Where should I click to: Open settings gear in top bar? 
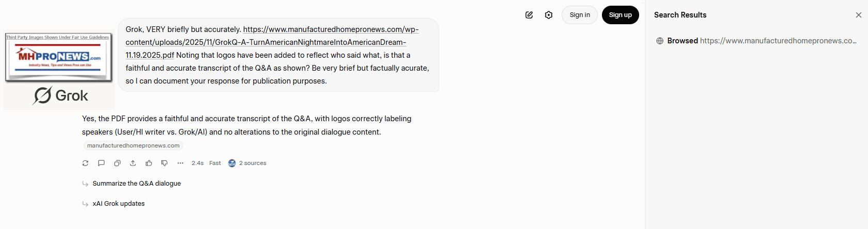[x=549, y=15]
